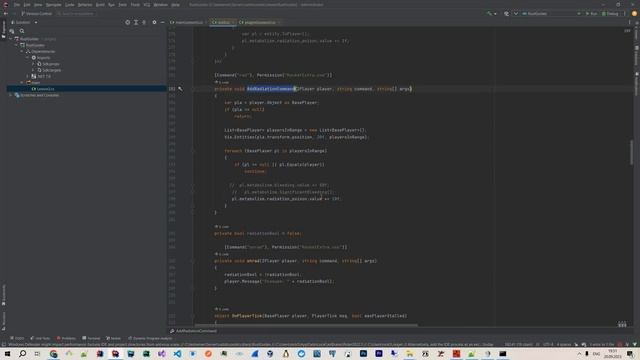Click Select Opened File target icon

(127, 22)
